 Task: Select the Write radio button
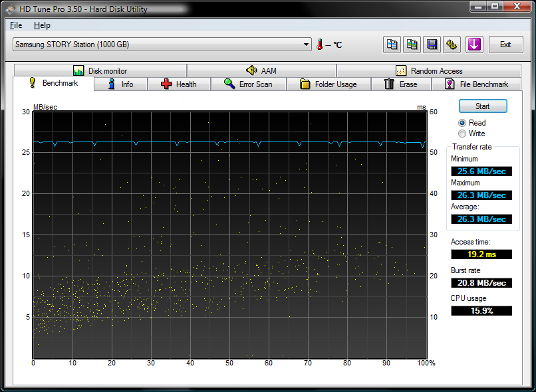pos(462,134)
